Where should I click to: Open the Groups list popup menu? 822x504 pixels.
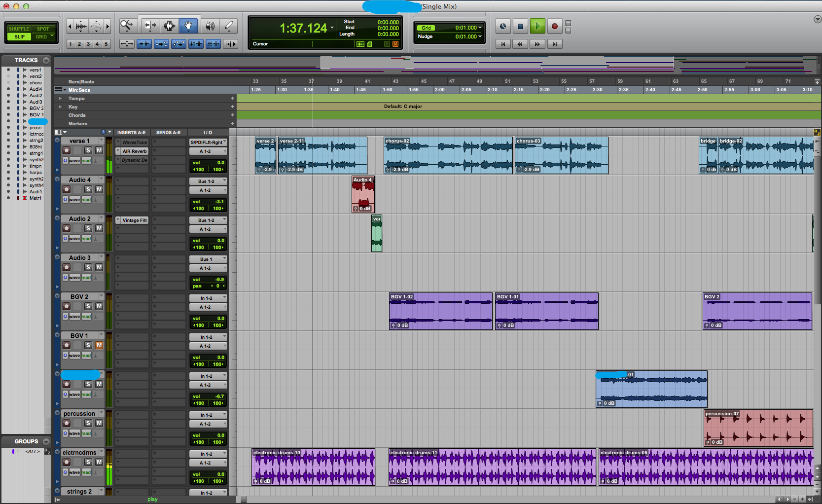pyautogui.click(x=46, y=441)
